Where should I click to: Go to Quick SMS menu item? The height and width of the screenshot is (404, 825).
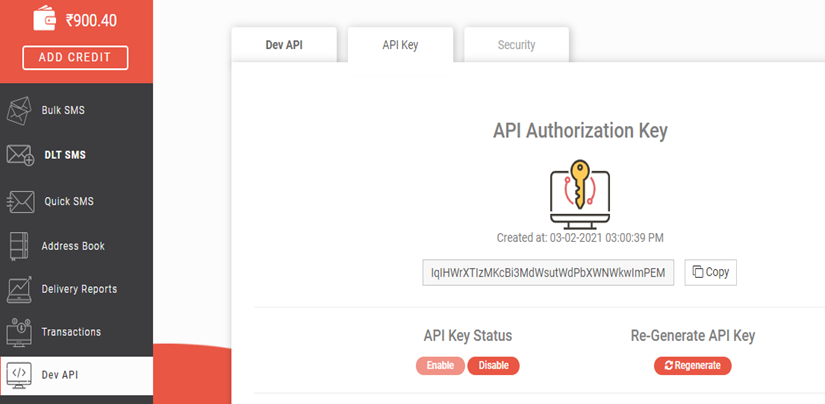tap(68, 201)
